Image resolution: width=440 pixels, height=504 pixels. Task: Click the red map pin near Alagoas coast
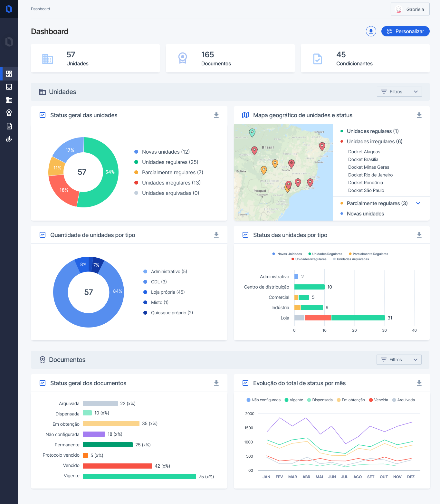tap(322, 146)
